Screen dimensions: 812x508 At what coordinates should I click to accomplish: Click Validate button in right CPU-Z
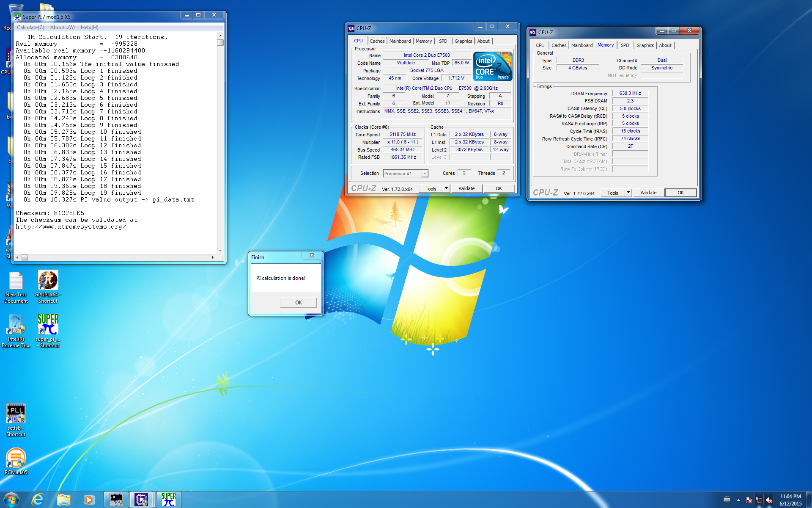pos(648,193)
